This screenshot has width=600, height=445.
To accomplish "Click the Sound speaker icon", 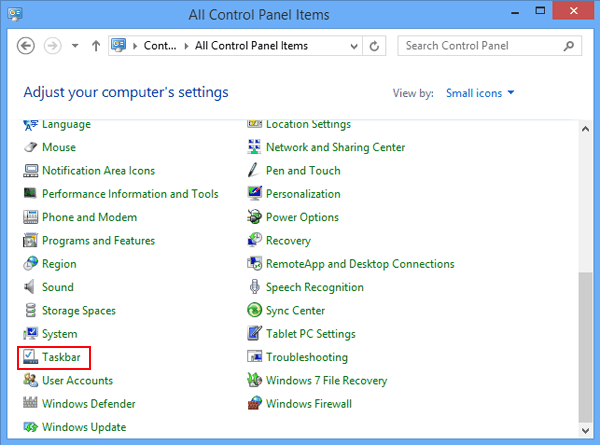I will [31, 287].
